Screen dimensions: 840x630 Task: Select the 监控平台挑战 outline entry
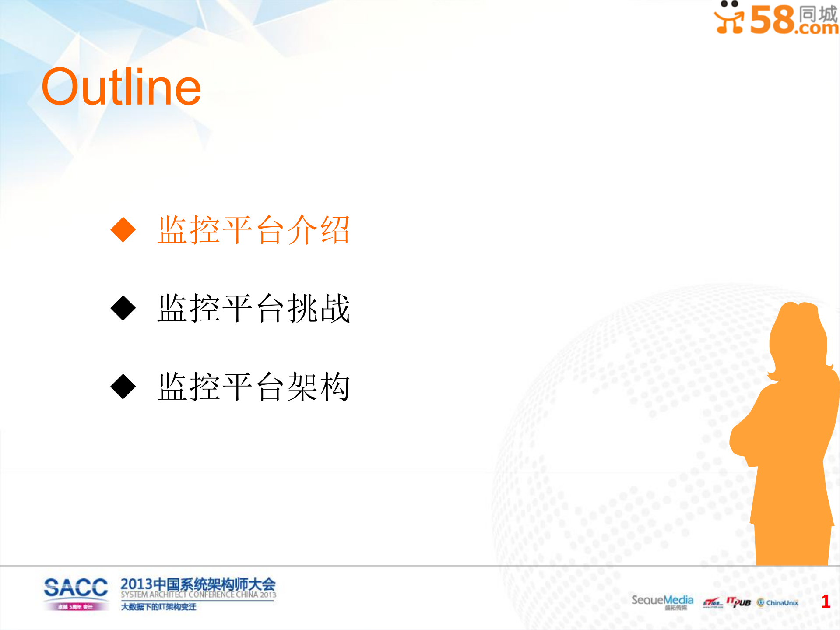point(254,308)
